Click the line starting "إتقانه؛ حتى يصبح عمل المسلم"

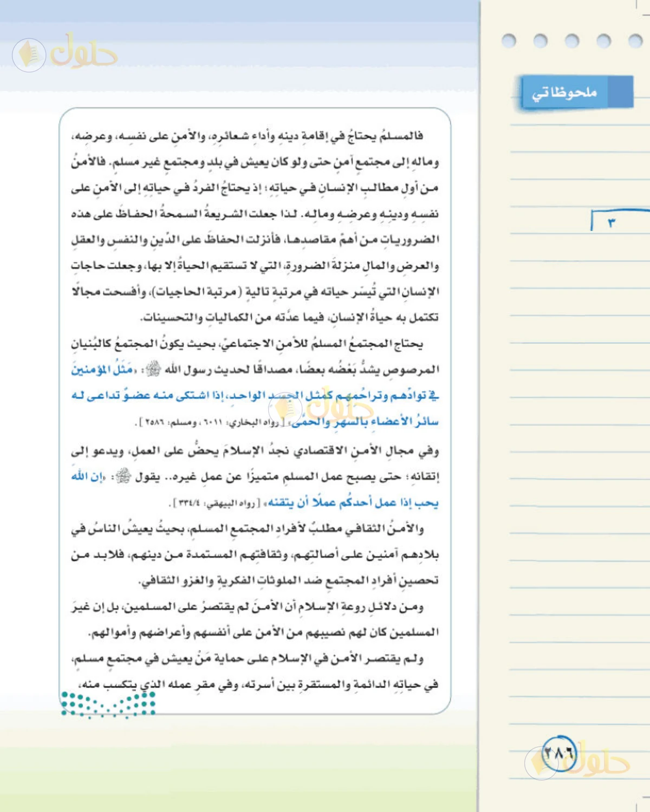[255, 476]
